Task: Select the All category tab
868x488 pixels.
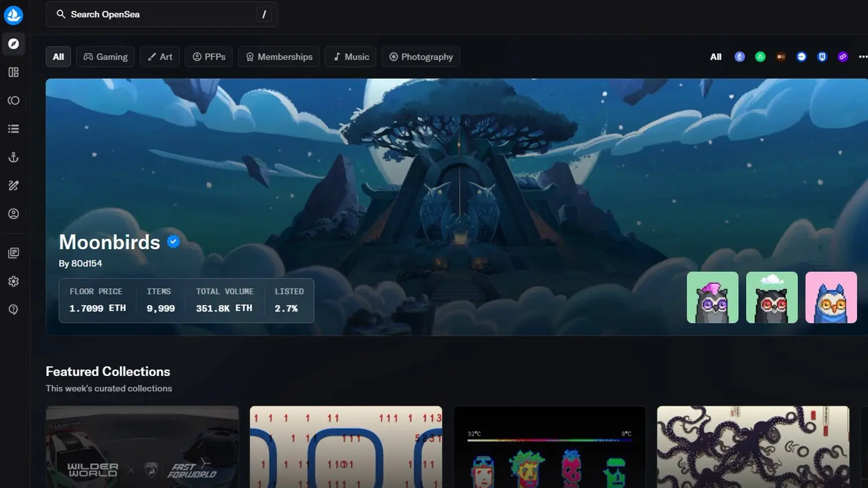Action: click(58, 57)
